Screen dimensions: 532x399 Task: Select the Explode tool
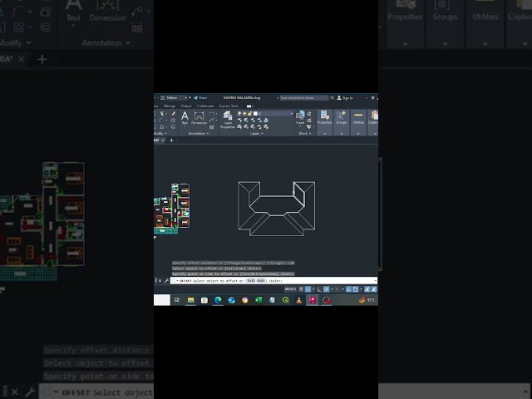click(x=173, y=121)
